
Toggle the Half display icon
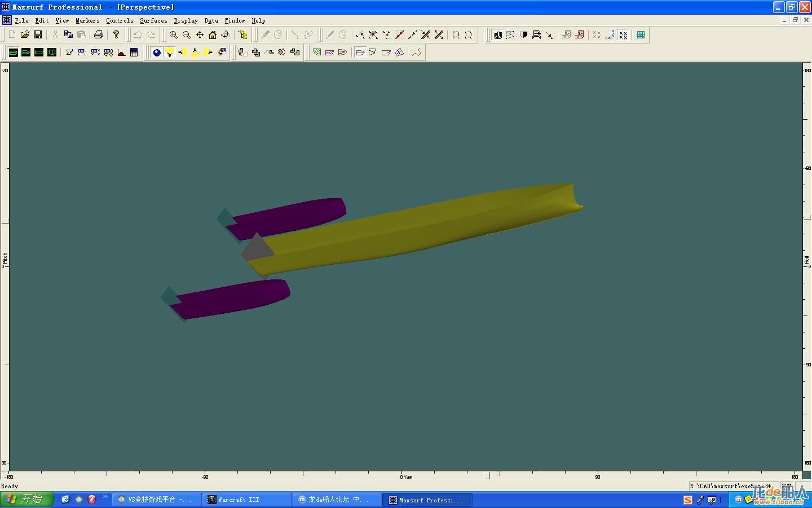click(x=523, y=34)
